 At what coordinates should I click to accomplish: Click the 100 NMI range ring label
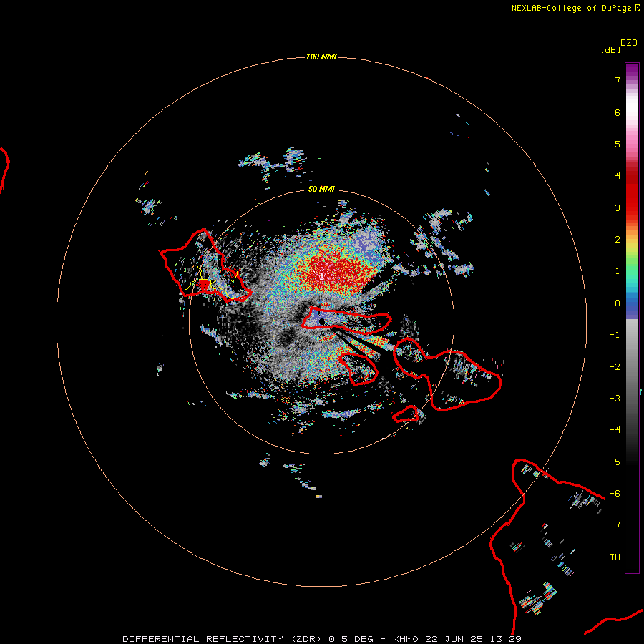[x=321, y=57]
